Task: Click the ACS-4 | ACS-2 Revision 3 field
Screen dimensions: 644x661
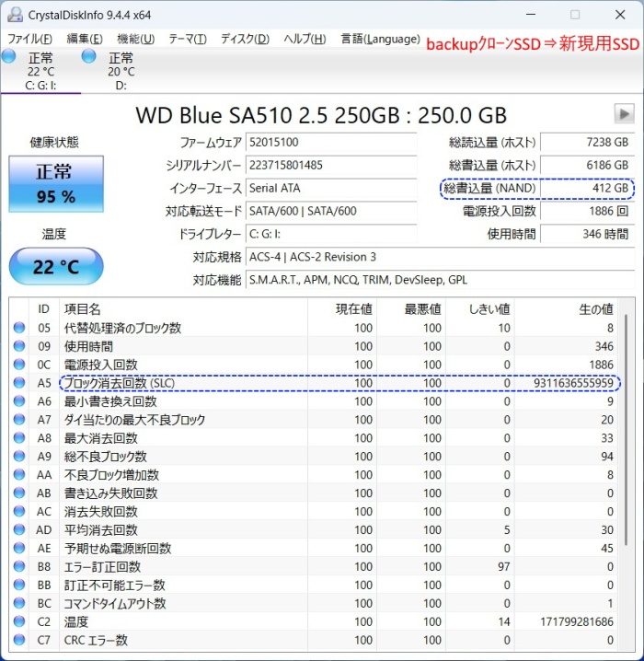Action: [440, 257]
